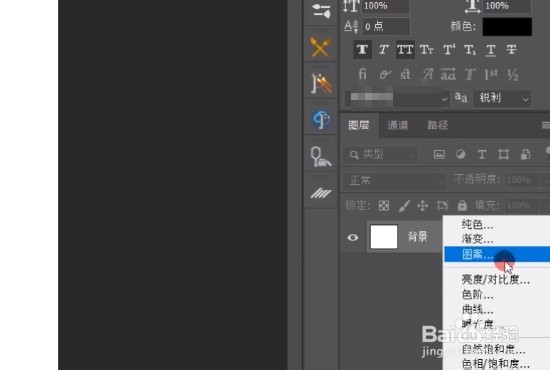The height and width of the screenshot is (370, 550).
Task: Select the 背景 layer name
Action: coord(417,237)
